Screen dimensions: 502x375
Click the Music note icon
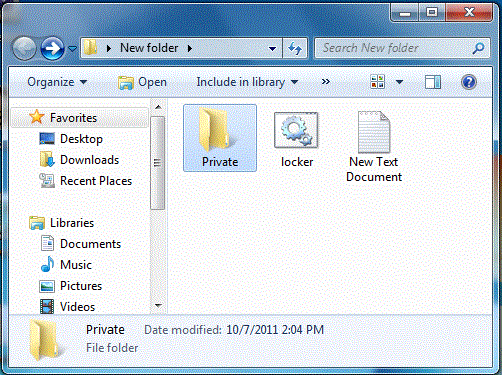(x=47, y=264)
